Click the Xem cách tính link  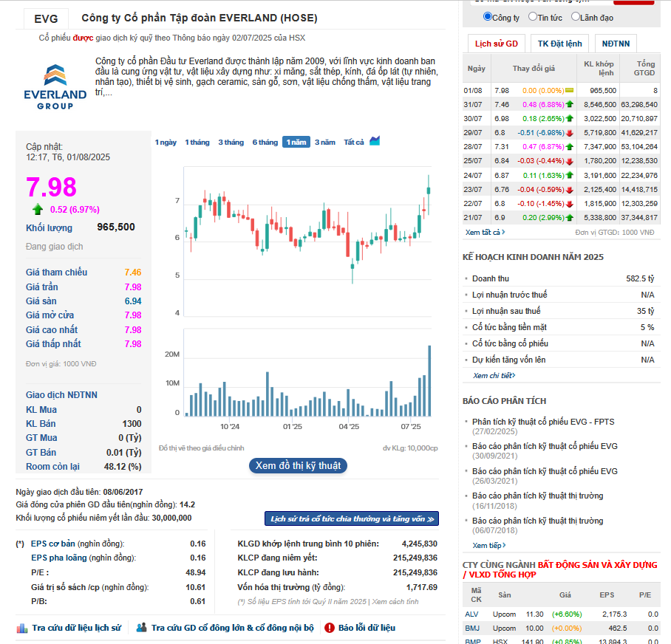395,602
